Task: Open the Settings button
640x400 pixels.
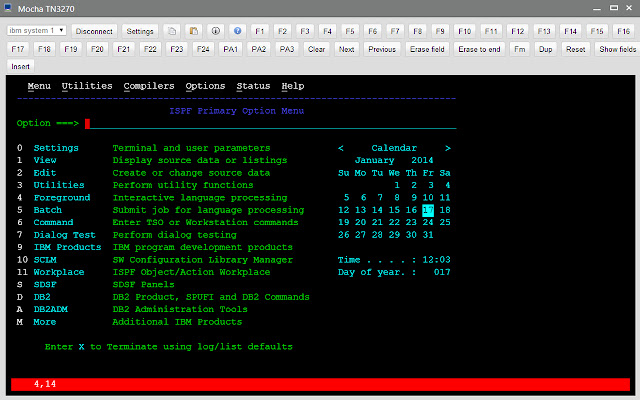Action: click(140, 31)
